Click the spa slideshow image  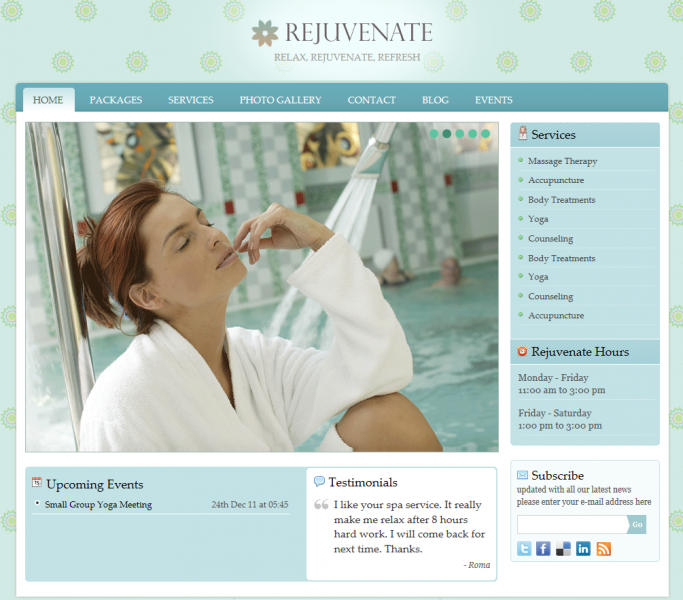(x=262, y=287)
